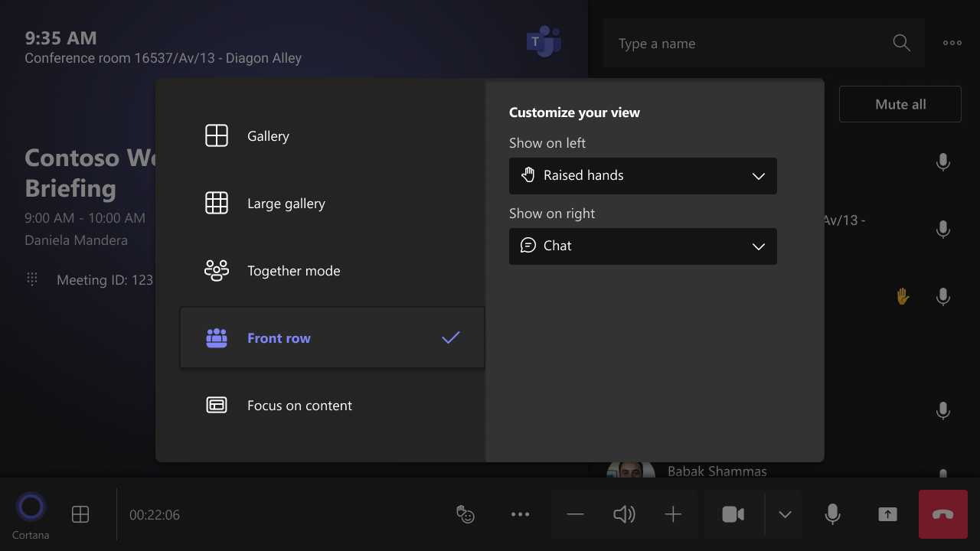The image size is (980, 551).
Task: Click Mute all participants
Action: click(x=900, y=103)
